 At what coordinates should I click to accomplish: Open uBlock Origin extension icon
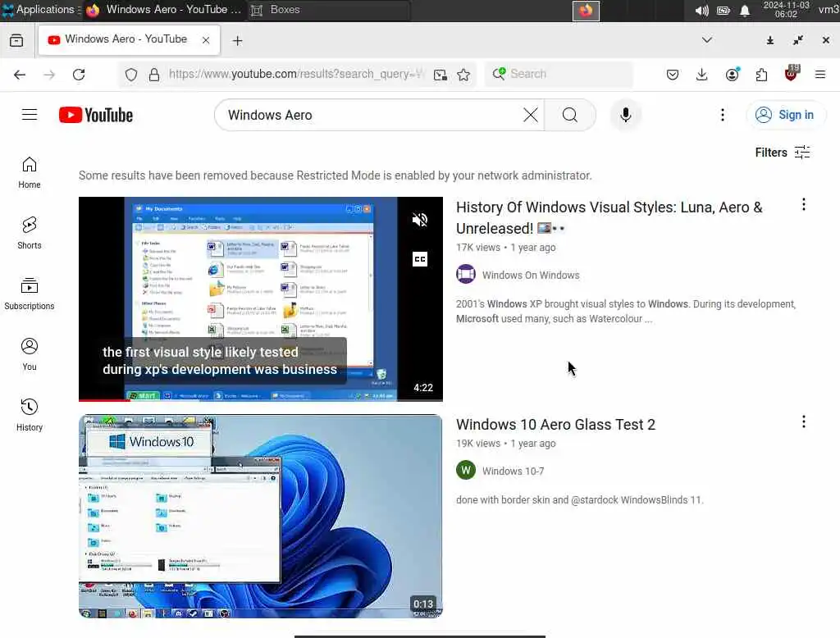(792, 73)
